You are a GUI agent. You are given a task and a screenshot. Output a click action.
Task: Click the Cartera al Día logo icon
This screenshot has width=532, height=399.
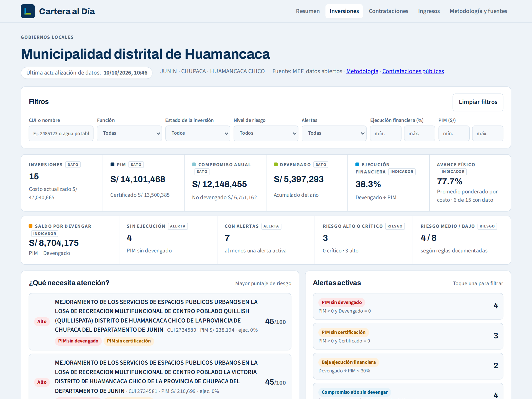[28, 11]
